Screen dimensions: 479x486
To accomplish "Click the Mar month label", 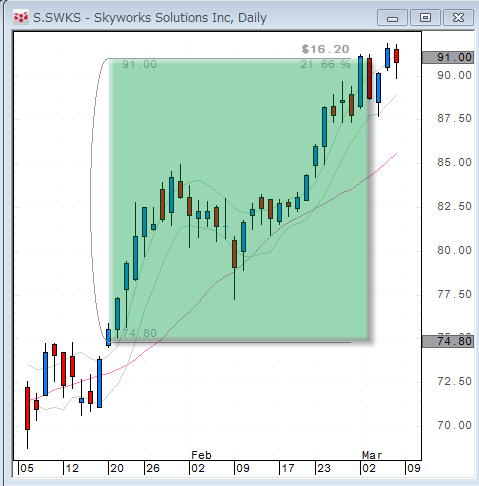I will tap(372, 455).
